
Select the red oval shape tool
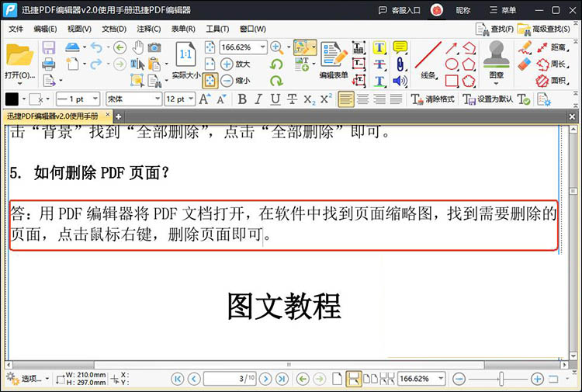pyautogui.click(x=452, y=64)
